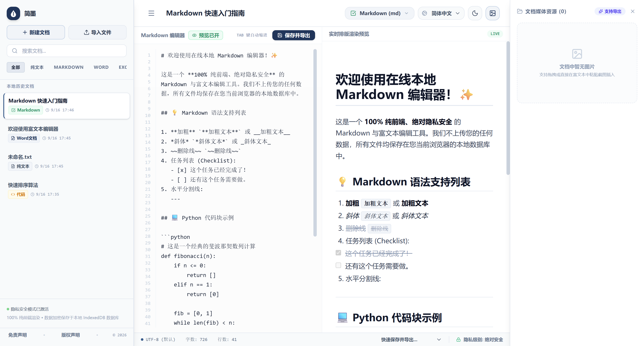This screenshot has height=346, width=644.
Task: Click the 简墨 droplet logo icon
Action: tap(13, 13)
